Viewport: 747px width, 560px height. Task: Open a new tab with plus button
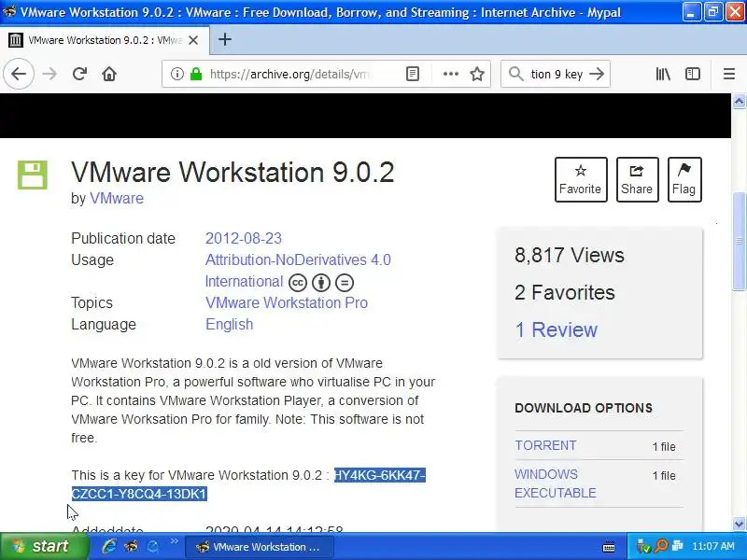[x=225, y=39]
